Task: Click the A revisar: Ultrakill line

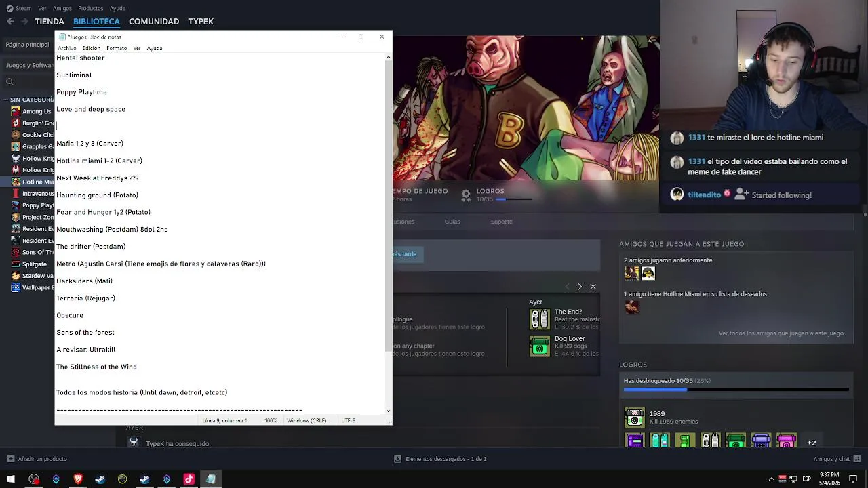Action: 86,350
